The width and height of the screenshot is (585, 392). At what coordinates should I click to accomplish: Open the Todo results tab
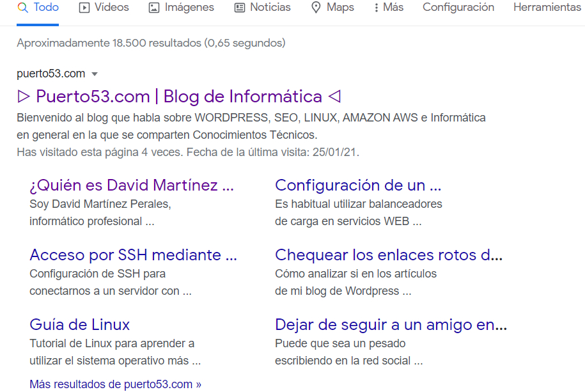click(38, 8)
